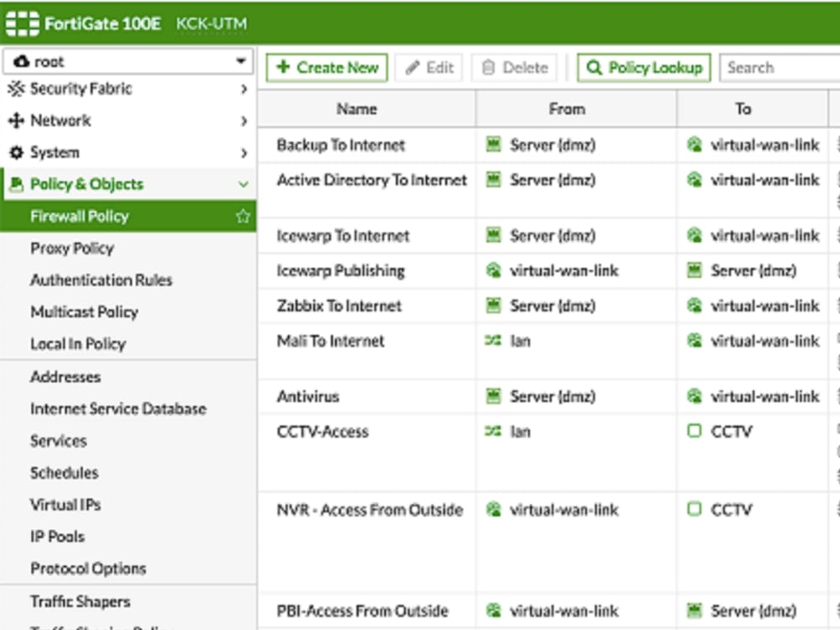Select 'Zabbix To Internet' policy
The image size is (840, 630).
point(339,306)
